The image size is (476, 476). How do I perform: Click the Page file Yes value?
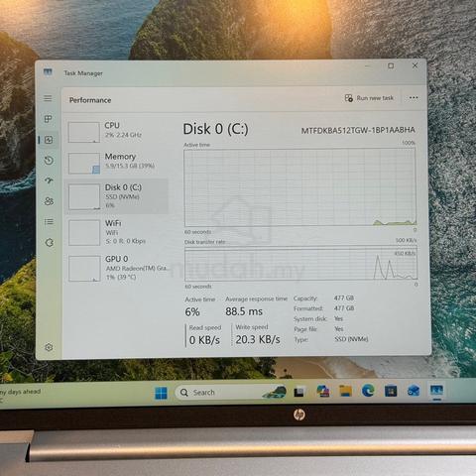(x=339, y=329)
